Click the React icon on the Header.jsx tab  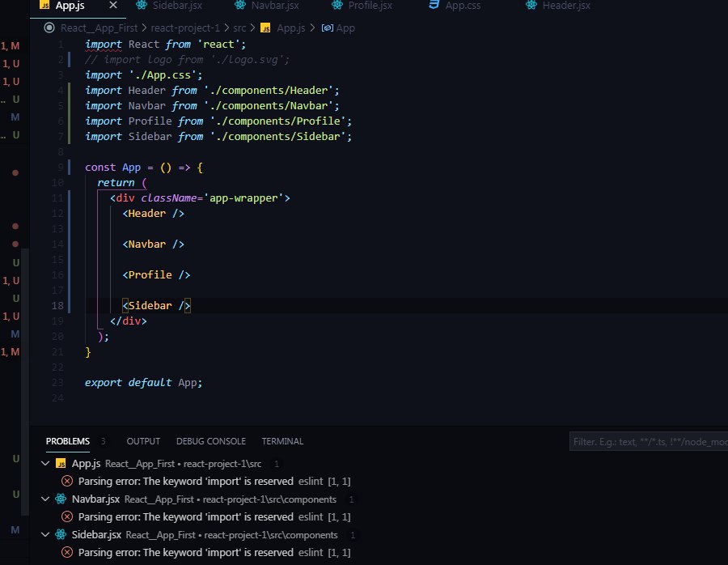pos(531,6)
